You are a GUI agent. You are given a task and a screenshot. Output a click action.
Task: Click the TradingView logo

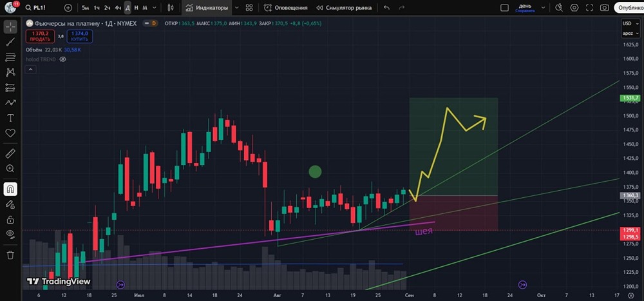pyautogui.click(x=59, y=282)
